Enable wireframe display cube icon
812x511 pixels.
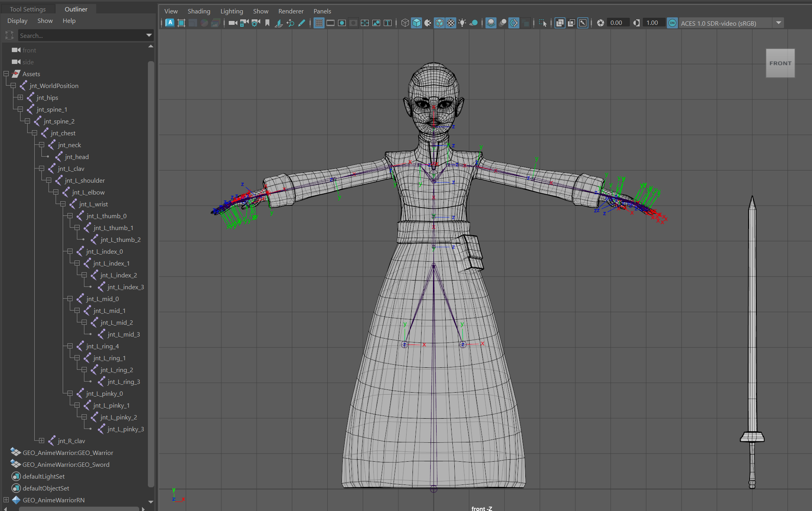pyautogui.click(x=405, y=23)
